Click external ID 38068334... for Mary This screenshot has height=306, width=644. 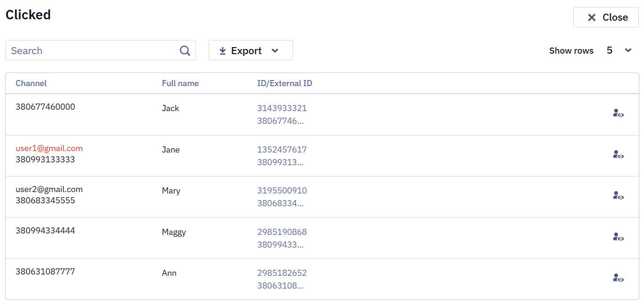click(x=280, y=203)
